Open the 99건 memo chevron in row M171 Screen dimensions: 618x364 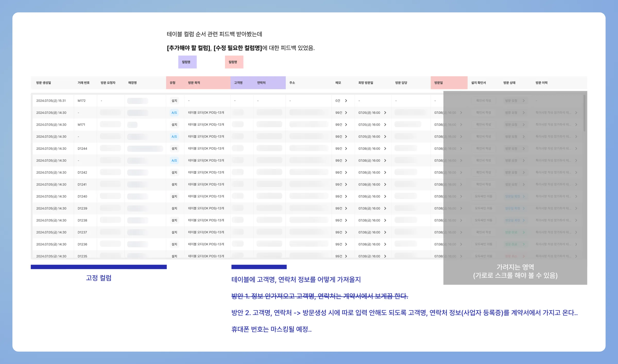click(x=346, y=125)
